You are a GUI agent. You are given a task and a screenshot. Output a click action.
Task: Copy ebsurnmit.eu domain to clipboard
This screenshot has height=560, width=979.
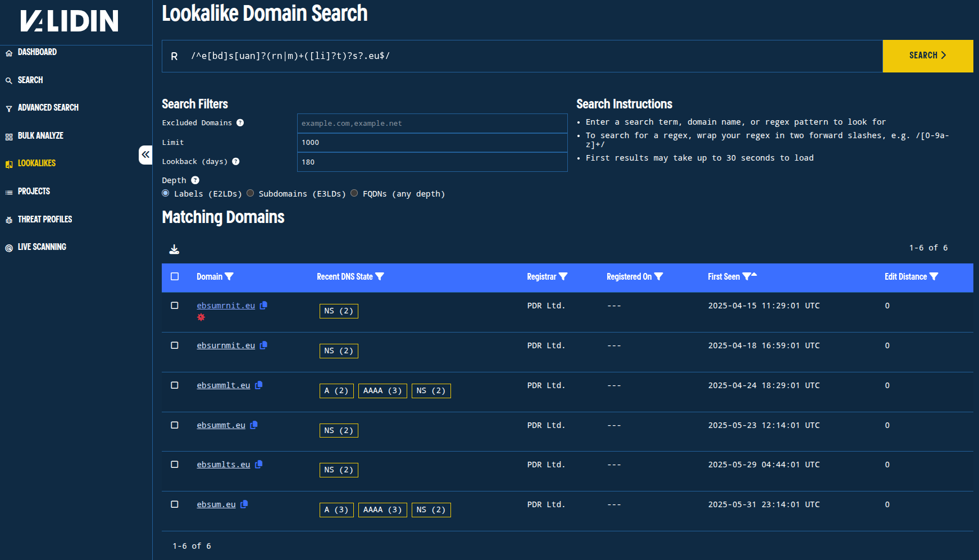(x=263, y=345)
